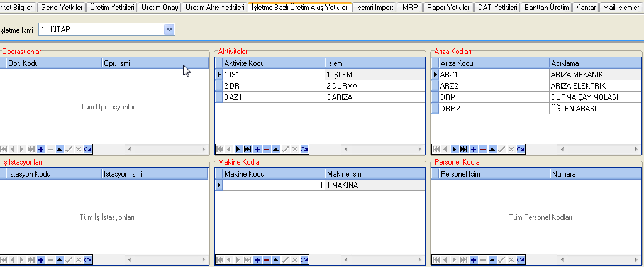Open the İşletme İsmi dropdown

click(169, 30)
